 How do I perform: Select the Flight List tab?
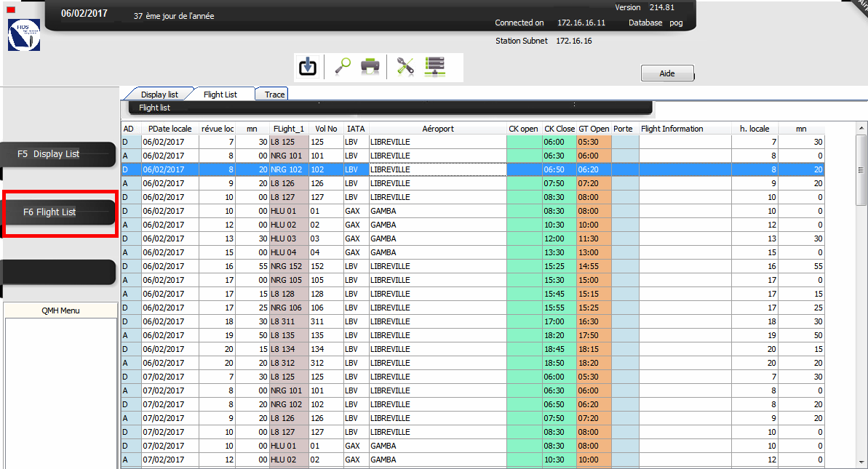click(x=220, y=95)
